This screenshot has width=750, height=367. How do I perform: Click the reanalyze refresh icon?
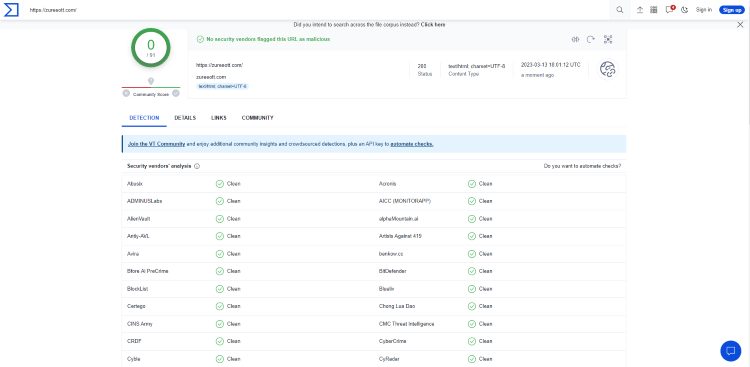(x=591, y=40)
